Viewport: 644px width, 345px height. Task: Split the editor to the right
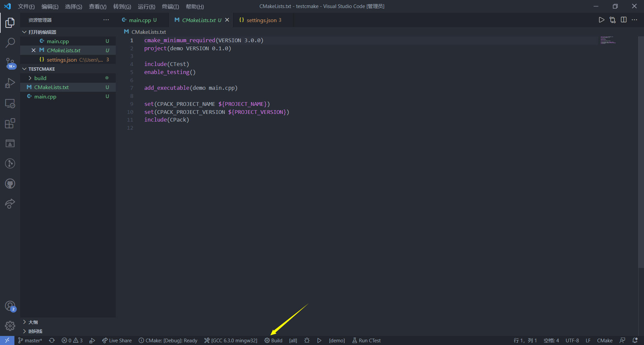pyautogui.click(x=624, y=20)
